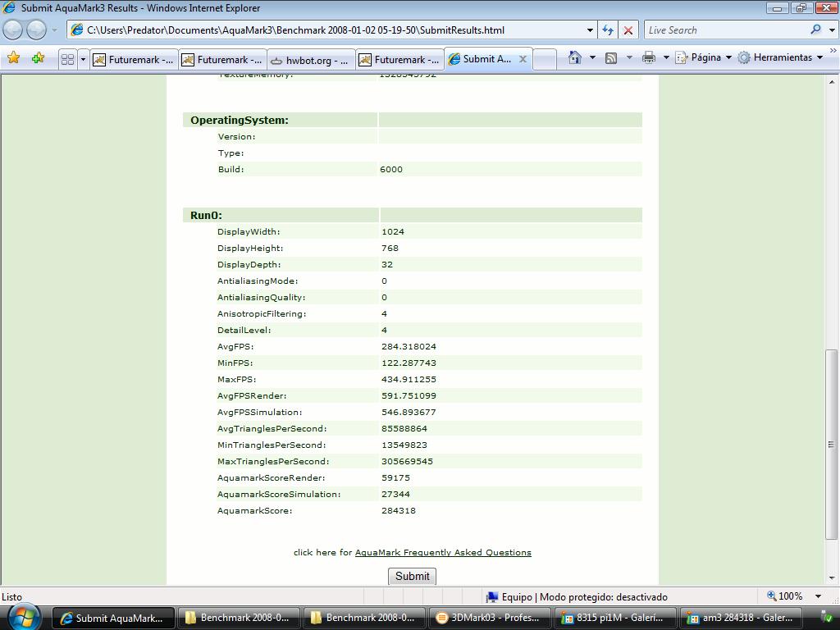
Task: Open first Benchmark 2008 folder taskbar button
Action: tap(239, 618)
